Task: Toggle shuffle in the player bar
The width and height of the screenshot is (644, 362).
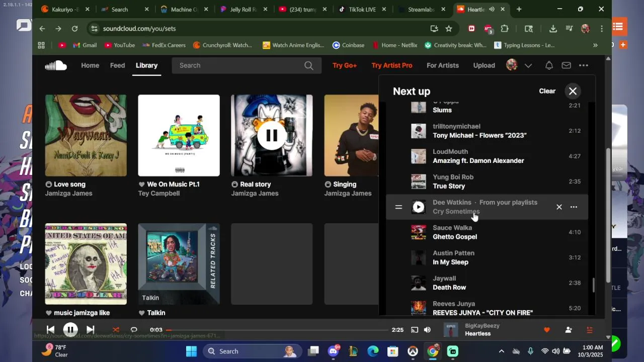Action: (116, 330)
